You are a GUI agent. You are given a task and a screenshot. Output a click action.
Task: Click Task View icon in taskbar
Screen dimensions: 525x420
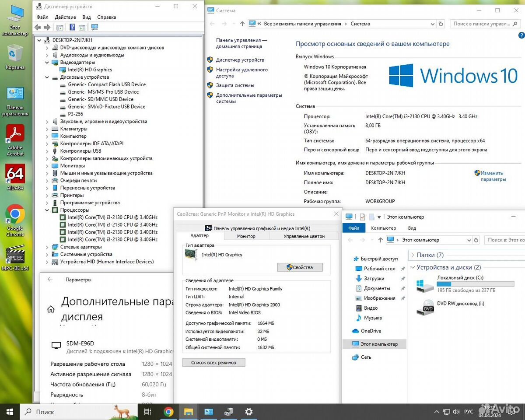tap(148, 412)
